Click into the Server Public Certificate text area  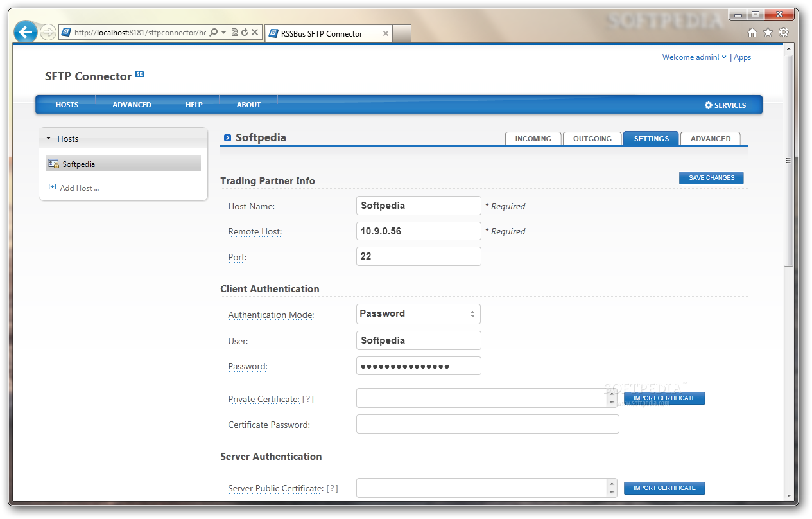[481, 488]
